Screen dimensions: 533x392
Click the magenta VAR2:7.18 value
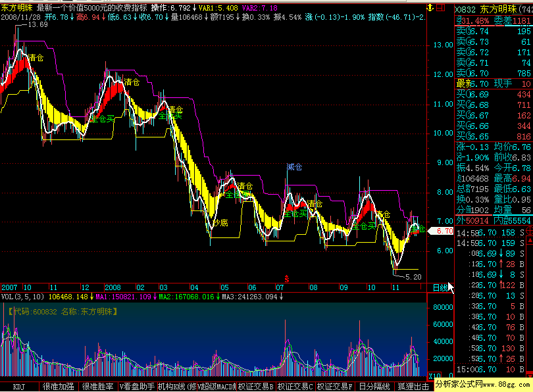click(x=260, y=8)
